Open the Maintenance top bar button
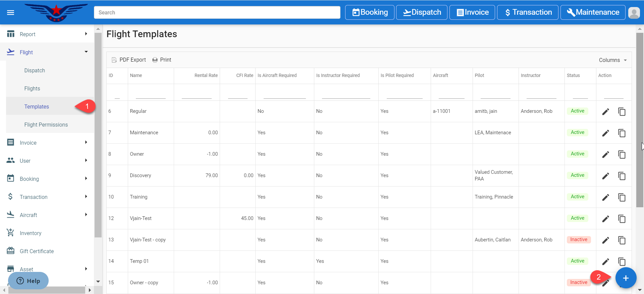Image resolution: width=644 pixels, height=294 pixels. [x=593, y=12]
